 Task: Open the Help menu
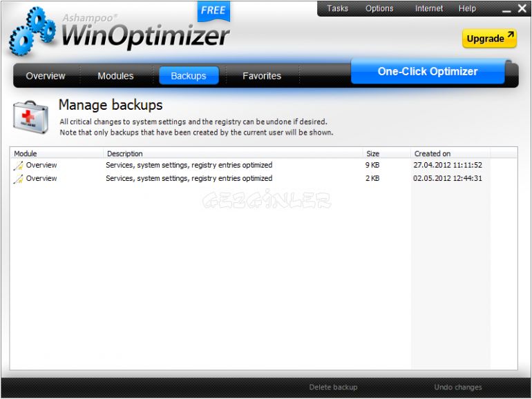coord(467,8)
